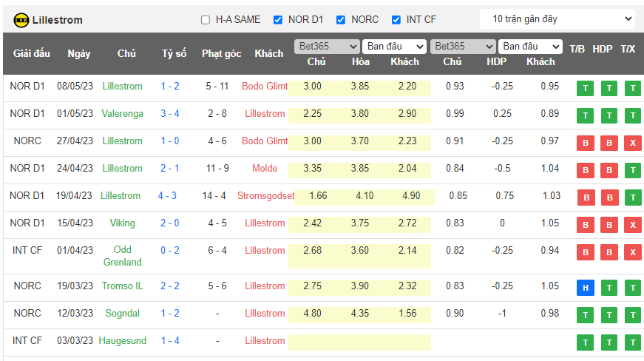Enable the H-A SAME checkbox
The image size is (644, 361).
coord(206,20)
